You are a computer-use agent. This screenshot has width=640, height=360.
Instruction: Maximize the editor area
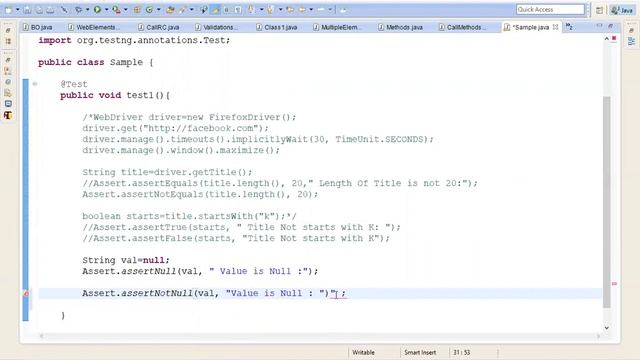pos(611,26)
